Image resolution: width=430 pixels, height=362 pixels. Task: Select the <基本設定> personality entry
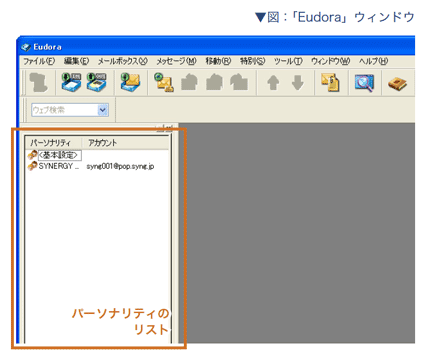60,155
